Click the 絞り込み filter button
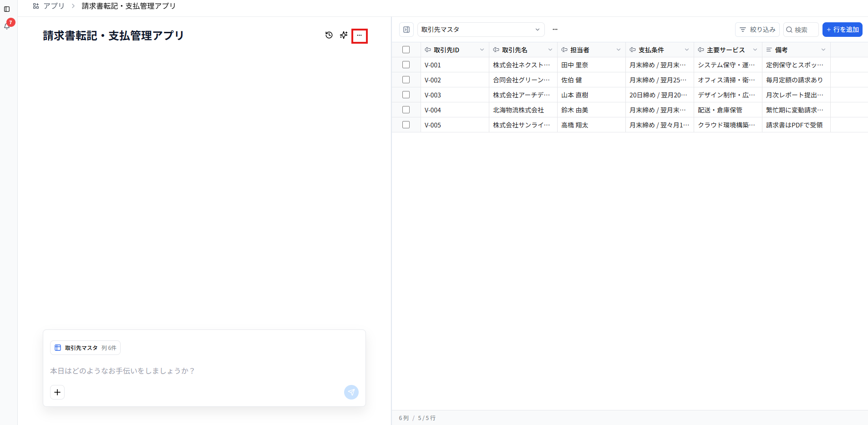 pyautogui.click(x=757, y=30)
